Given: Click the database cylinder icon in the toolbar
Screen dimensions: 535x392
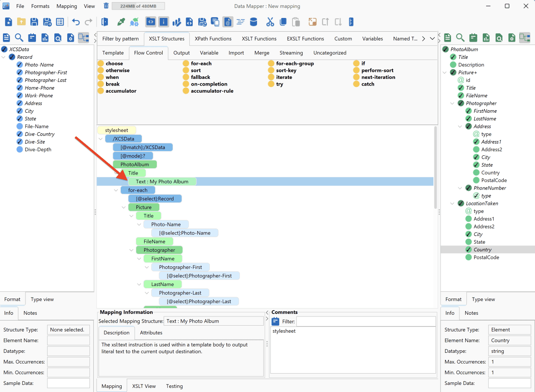Looking at the screenshot, I should [253, 22].
